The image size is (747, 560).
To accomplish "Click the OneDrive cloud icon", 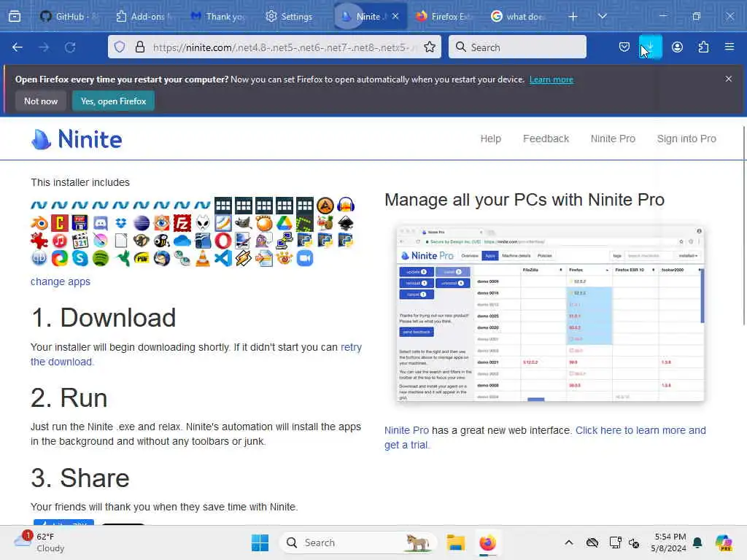I will (182, 241).
